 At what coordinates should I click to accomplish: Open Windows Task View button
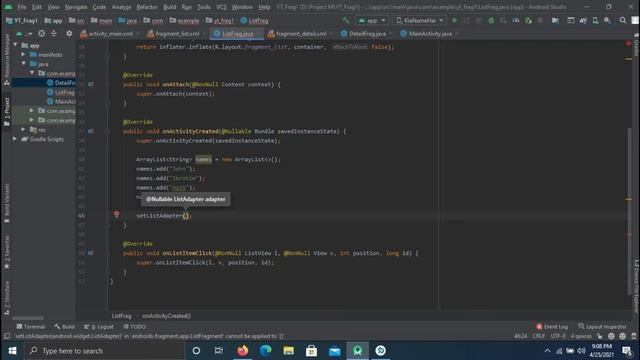pyautogui.click(x=219, y=351)
